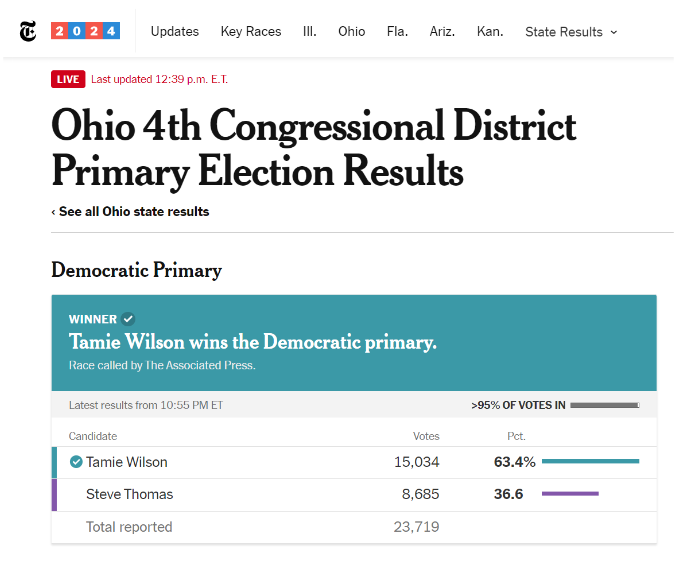The width and height of the screenshot is (684, 562).
Task: Go to Kan. results
Action: coord(490,31)
